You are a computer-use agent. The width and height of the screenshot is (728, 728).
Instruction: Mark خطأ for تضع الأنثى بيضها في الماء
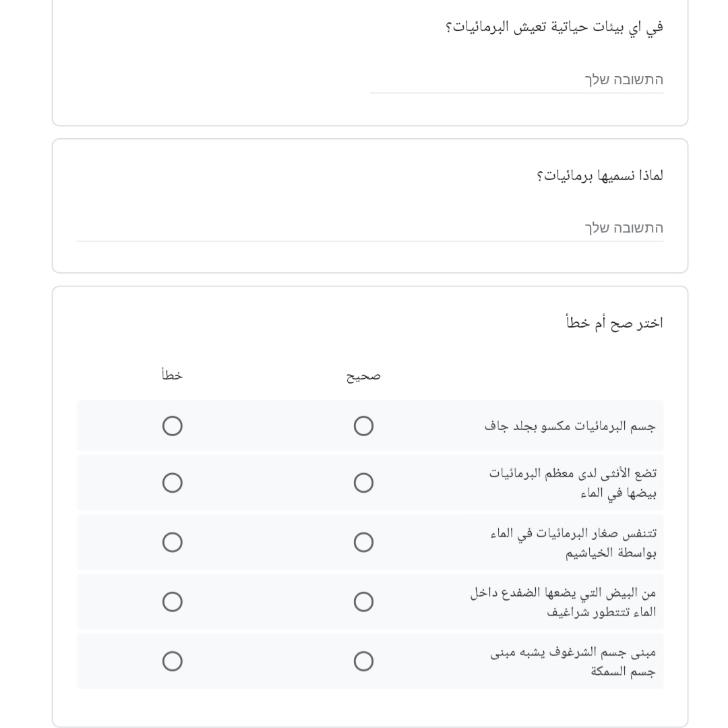pyautogui.click(x=173, y=483)
